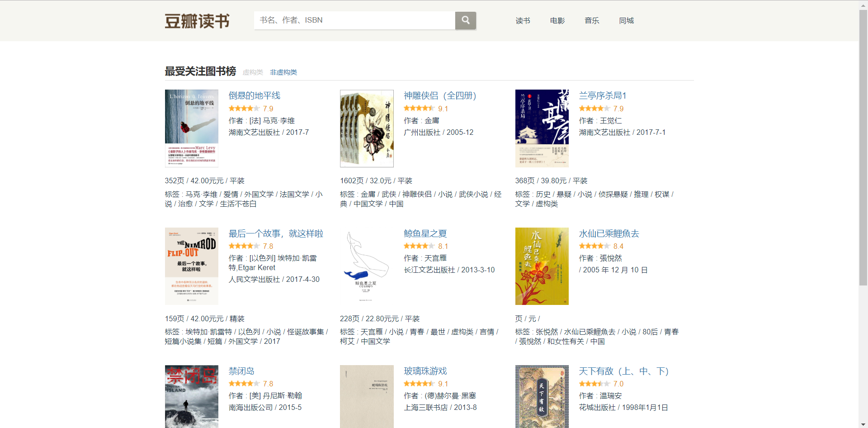
Task: Click the 8.4 score of 水仙已乘鲤鱼去
Action: [x=618, y=246]
